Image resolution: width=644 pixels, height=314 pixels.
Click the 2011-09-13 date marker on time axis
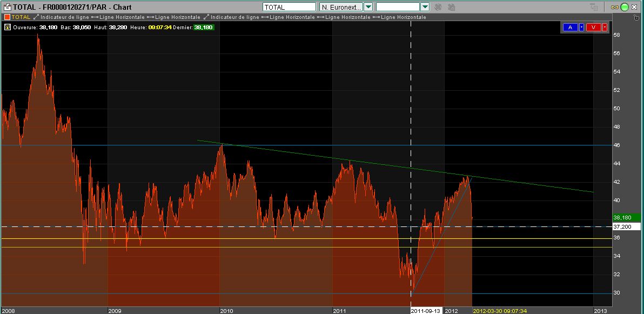click(x=426, y=311)
